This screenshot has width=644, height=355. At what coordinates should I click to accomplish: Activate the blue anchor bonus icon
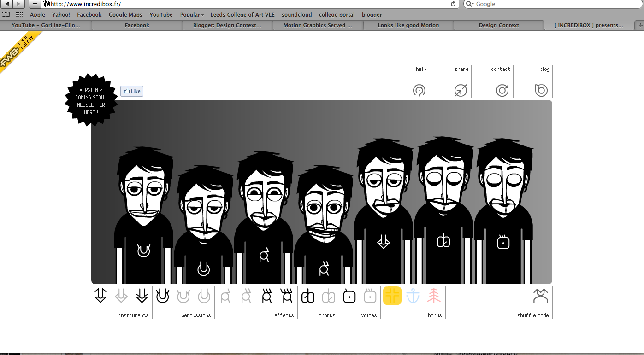413,296
